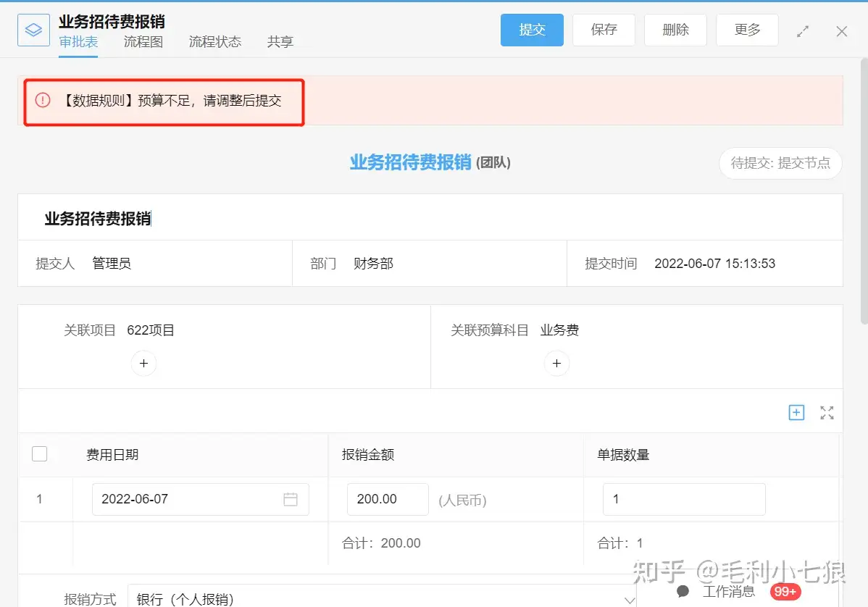Viewport: 868px width, 607px height.
Task: Submit the reimbursement with 提交 button
Action: coord(532,30)
